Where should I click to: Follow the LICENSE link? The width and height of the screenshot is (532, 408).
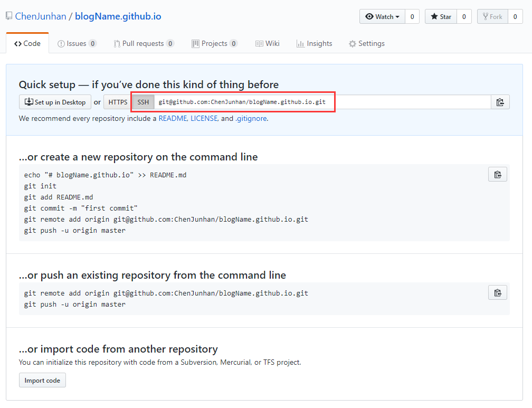click(204, 118)
